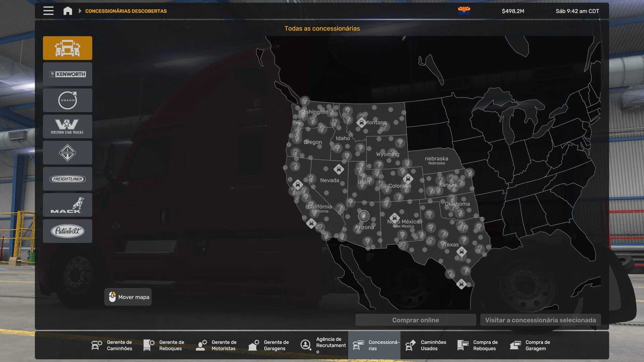
Task: Click the Comprar online button
Action: [x=415, y=320]
